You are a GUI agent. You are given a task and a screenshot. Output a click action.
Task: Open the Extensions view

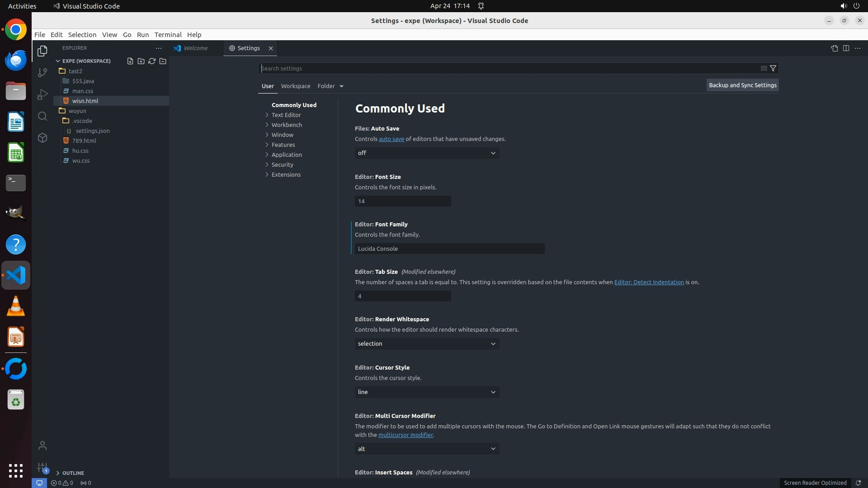(42, 138)
